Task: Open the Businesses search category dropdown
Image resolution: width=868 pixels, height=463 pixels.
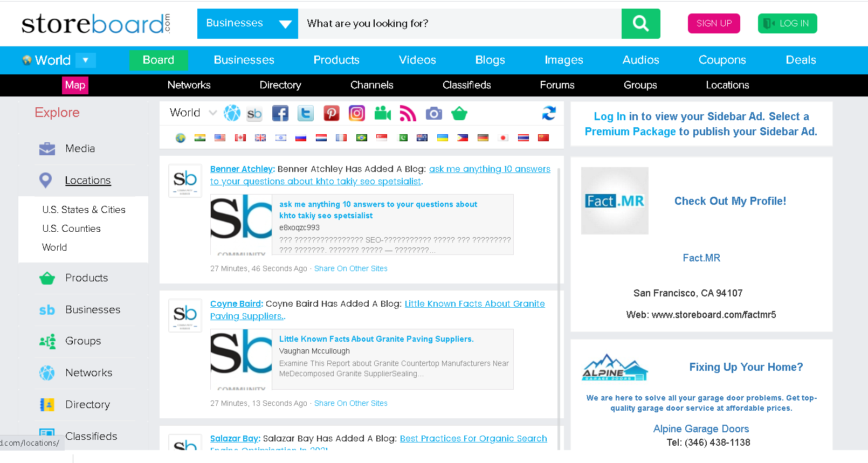Action: tap(247, 24)
